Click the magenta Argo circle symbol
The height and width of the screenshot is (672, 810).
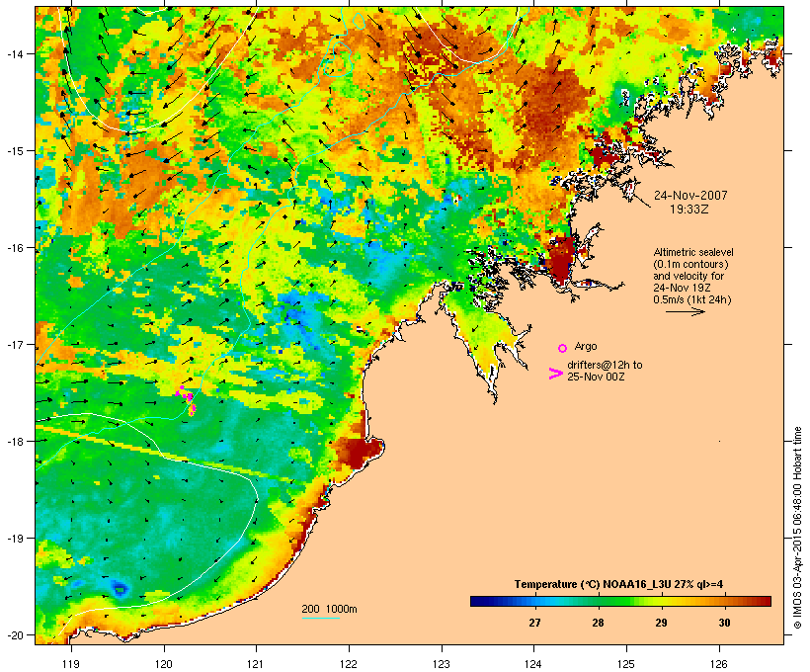tap(563, 348)
